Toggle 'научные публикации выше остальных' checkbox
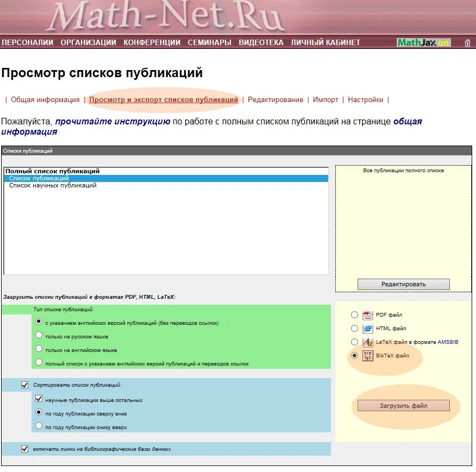The width and height of the screenshot is (476, 472). (x=39, y=399)
